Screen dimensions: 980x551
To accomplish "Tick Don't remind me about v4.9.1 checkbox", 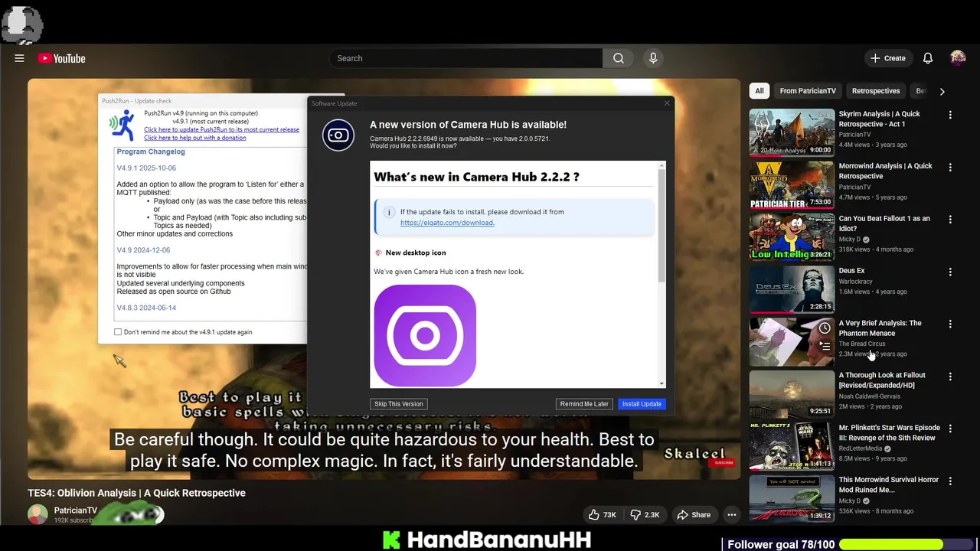I will [x=118, y=332].
